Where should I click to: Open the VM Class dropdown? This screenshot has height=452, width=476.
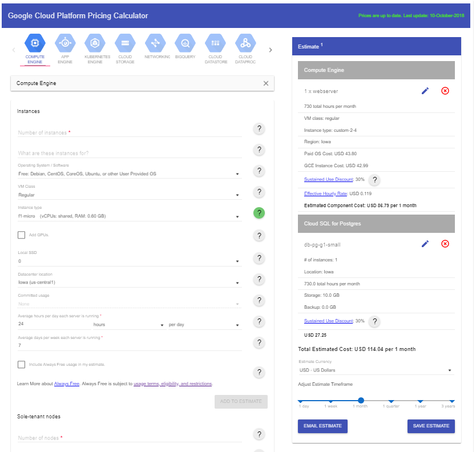tap(130, 195)
